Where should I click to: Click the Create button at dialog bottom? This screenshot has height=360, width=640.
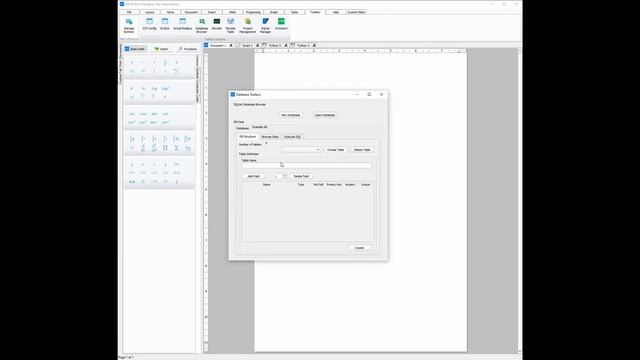tap(359, 248)
